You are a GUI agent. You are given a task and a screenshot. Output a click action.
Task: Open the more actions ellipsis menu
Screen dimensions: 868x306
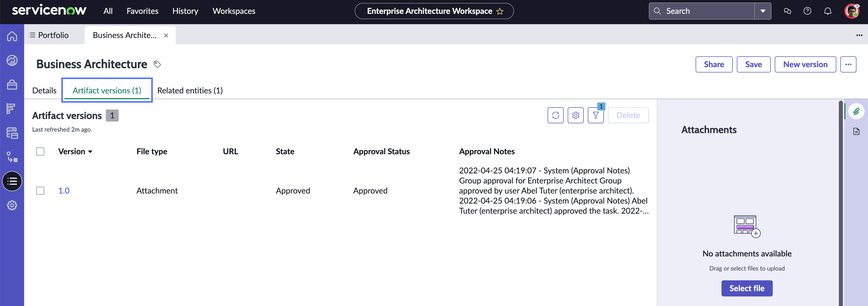pos(848,64)
